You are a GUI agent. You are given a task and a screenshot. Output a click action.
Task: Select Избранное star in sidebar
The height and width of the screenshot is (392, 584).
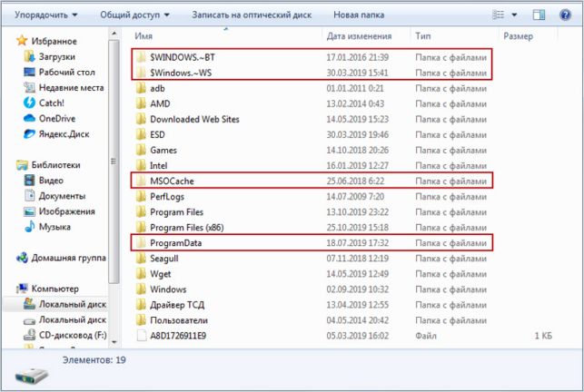pyautogui.click(x=22, y=41)
